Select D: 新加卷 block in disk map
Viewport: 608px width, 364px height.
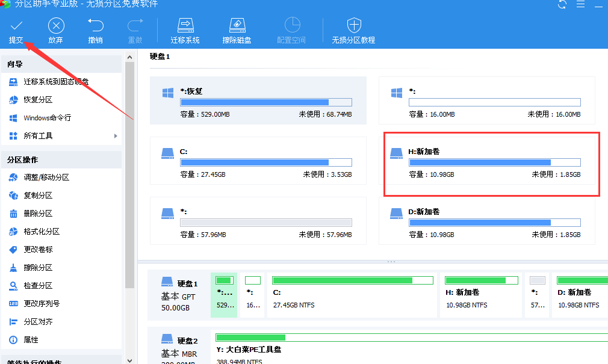(580, 295)
